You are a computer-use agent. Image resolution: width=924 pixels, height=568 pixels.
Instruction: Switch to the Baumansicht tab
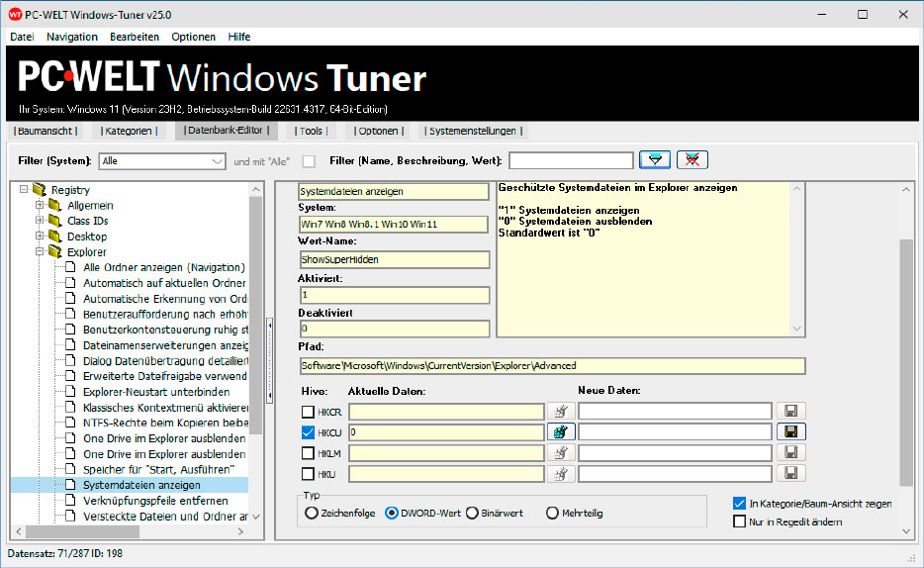coord(46,131)
